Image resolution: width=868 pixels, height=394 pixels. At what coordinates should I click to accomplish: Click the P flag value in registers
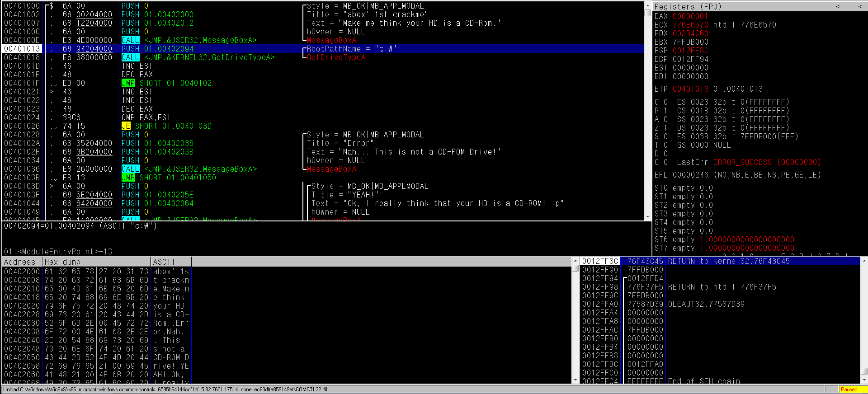(x=665, y=111)
